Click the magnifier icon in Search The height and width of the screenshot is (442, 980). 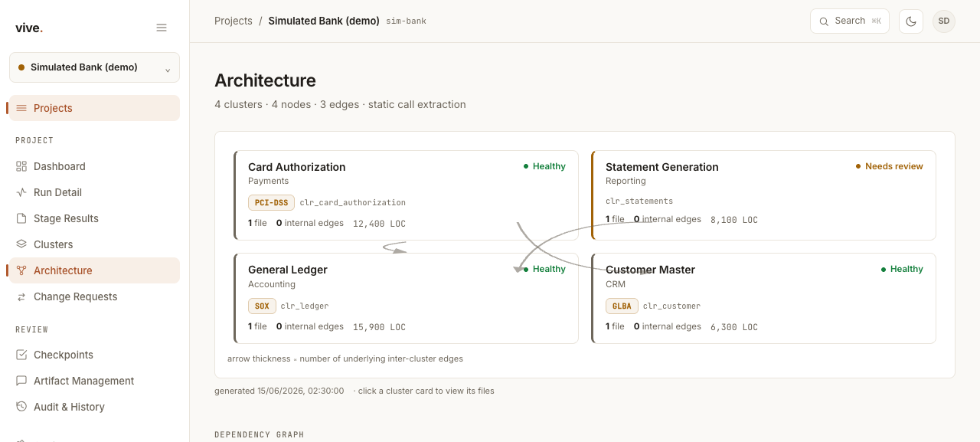pos(825,21)
